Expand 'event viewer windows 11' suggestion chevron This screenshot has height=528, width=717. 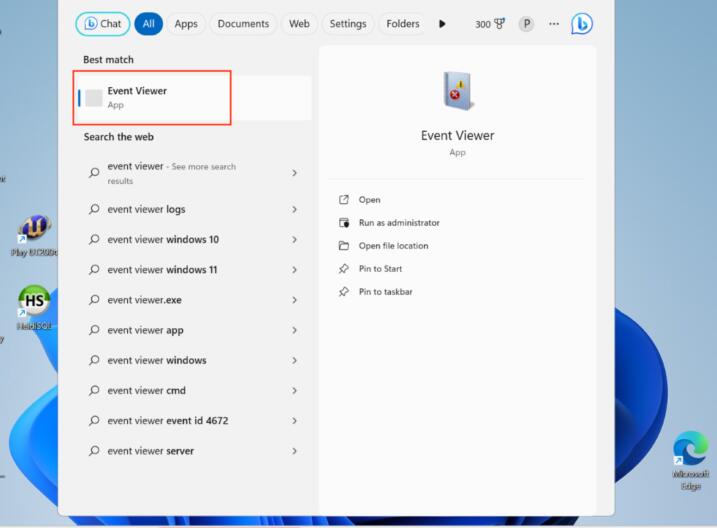(x=294, y=270)
